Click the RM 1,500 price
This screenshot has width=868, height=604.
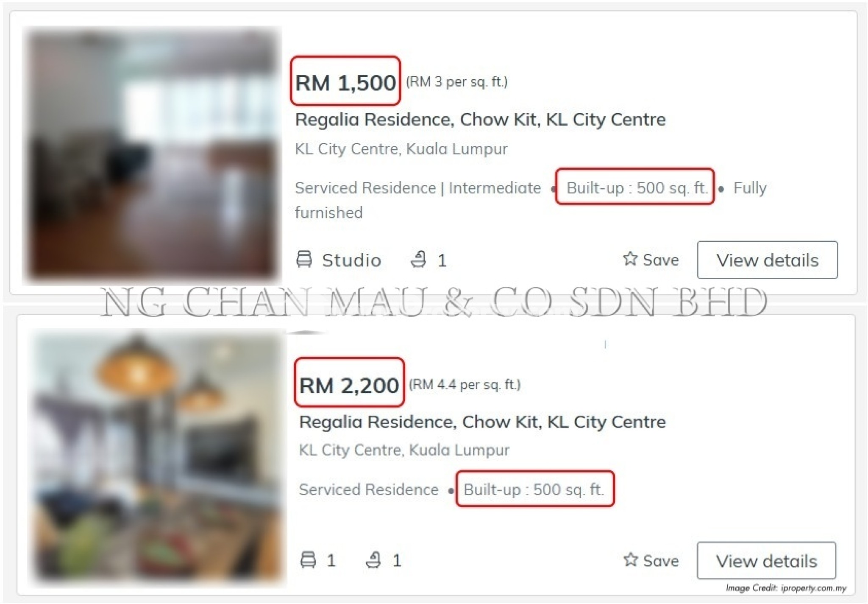345,82
